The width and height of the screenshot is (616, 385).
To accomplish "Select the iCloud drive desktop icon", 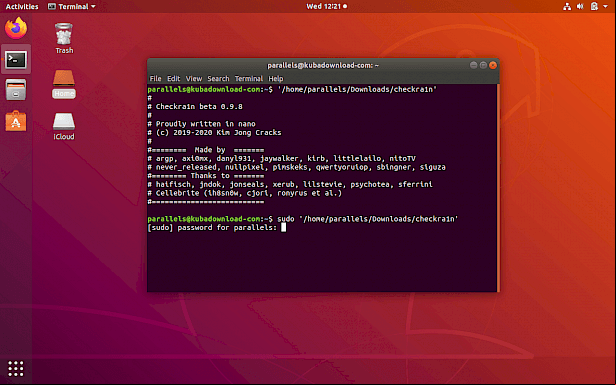I will [x=64, y=126].
